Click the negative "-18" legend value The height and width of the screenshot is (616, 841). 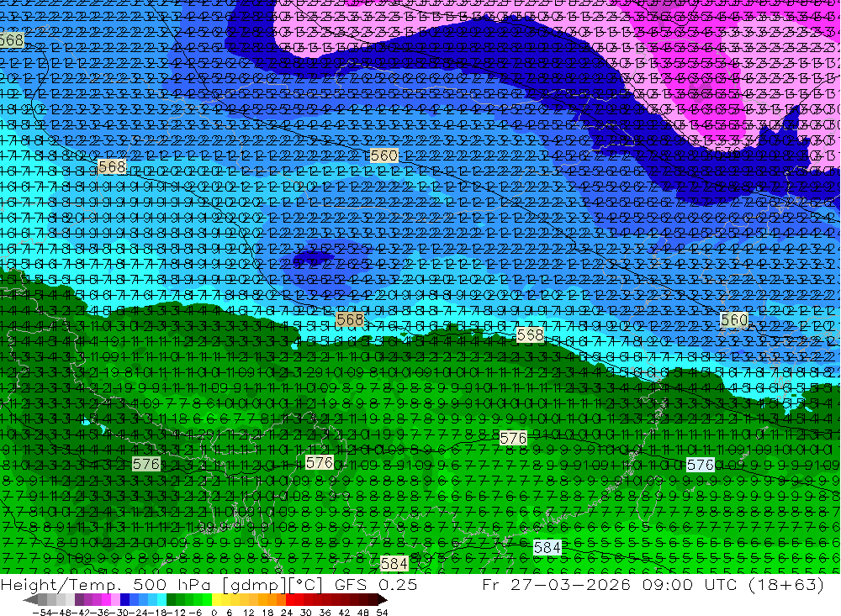pos(157,613)
